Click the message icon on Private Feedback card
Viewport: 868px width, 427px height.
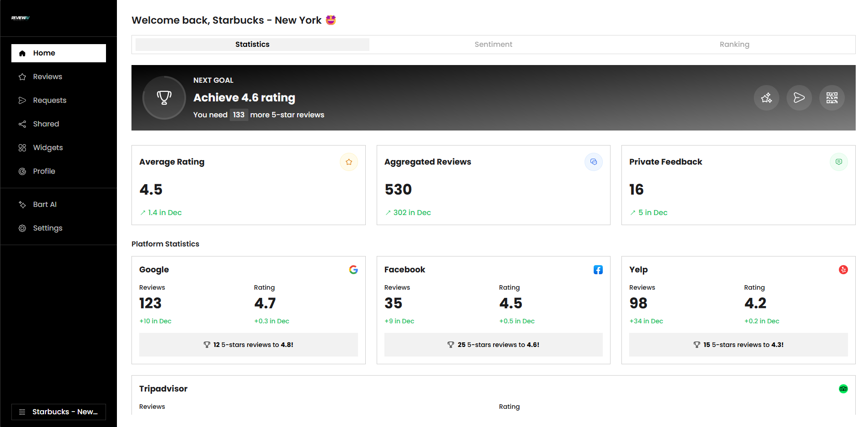839,162
